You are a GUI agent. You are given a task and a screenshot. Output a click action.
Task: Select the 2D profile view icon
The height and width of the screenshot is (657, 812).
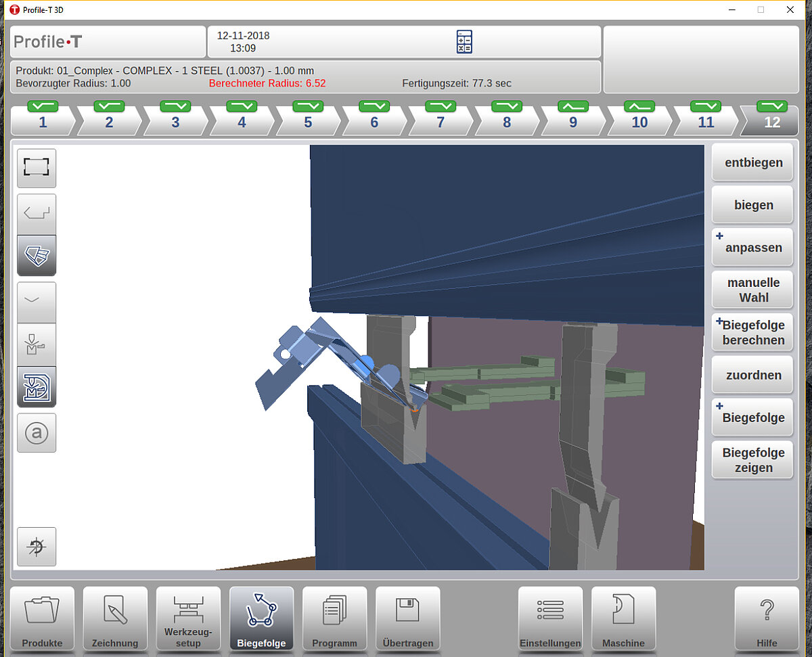tap(37, 214)
